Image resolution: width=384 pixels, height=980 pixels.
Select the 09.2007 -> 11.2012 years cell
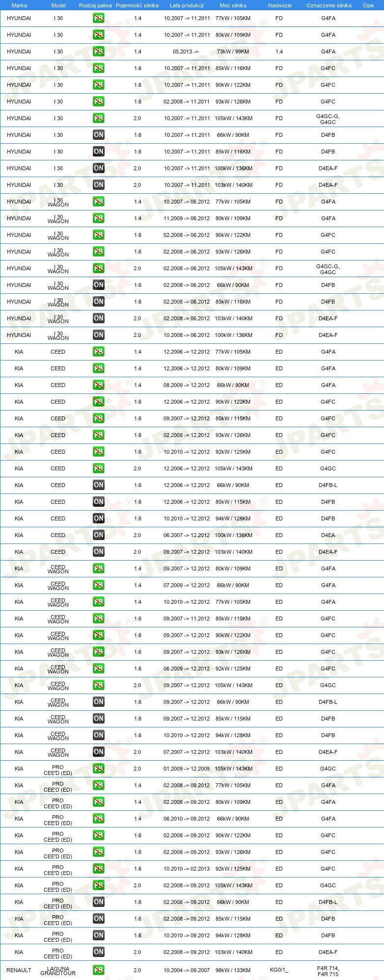click(187, 619)
